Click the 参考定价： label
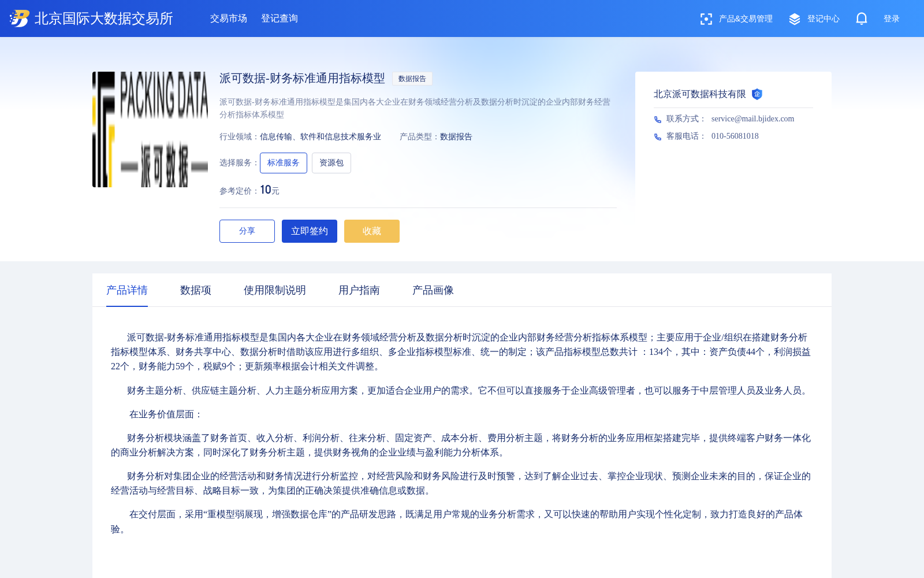Image resolution: width=924 pixels, height=578 pixels. [x=240, y=191]
